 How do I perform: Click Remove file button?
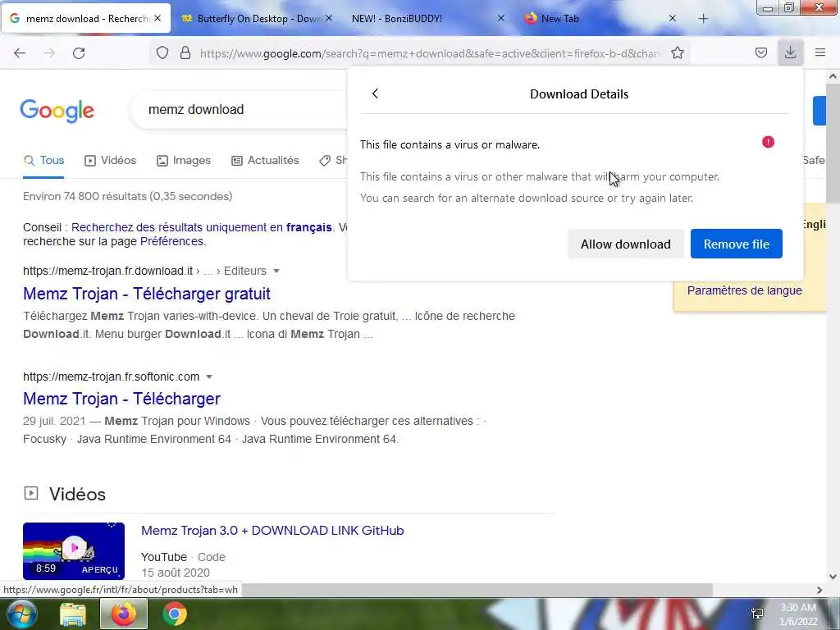736,244
